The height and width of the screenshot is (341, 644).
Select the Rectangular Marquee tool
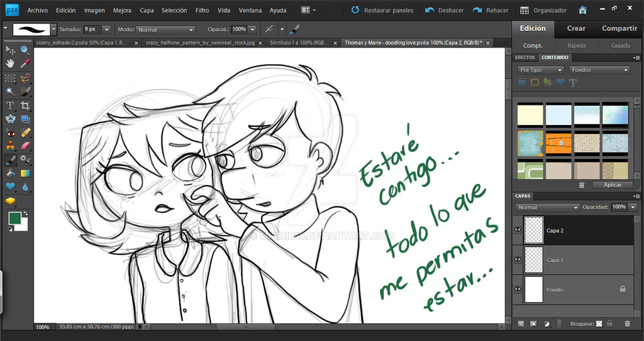pyautogui.click(x=10, y=78)
